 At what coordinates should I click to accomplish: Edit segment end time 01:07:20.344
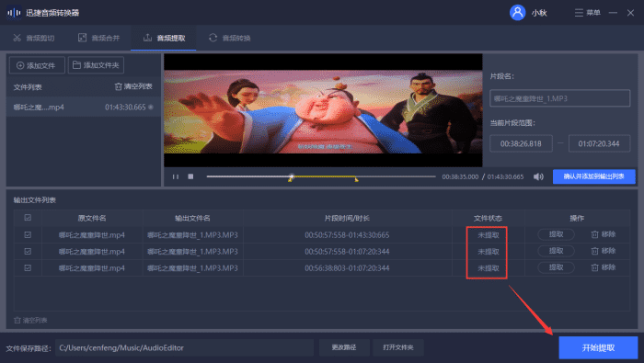point(599,143)
